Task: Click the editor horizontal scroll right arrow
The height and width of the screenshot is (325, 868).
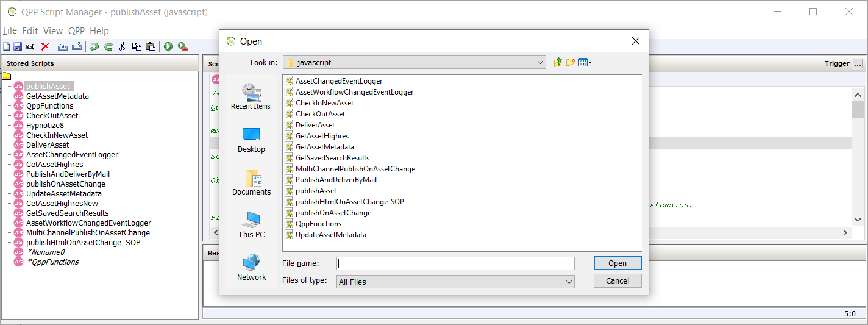Action: pos(845,233)
